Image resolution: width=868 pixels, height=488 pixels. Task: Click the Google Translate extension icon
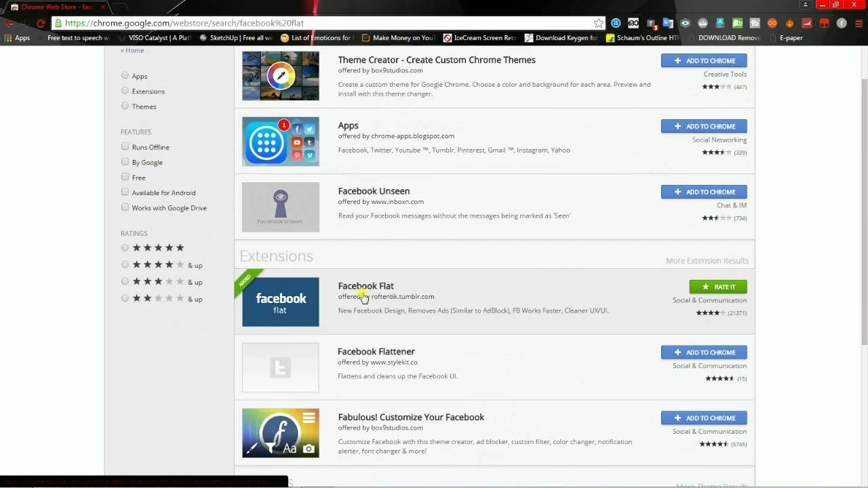tap(668, 22)
